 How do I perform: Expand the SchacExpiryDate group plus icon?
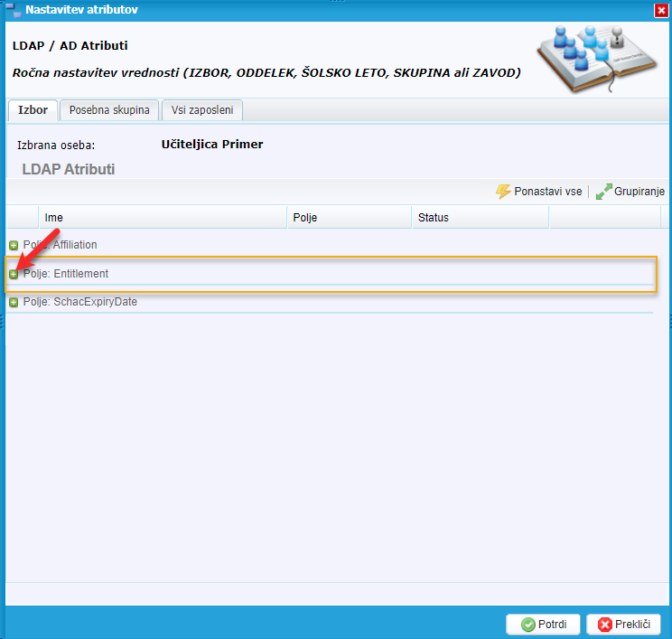14,303
